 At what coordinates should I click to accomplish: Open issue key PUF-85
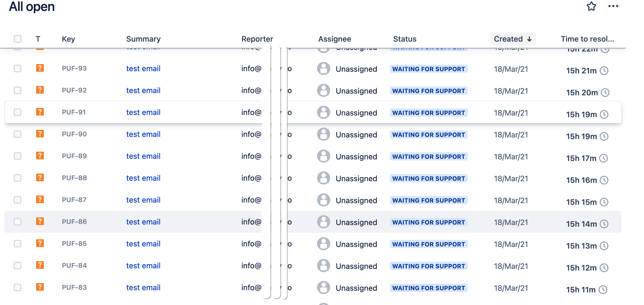coord(74,244)
